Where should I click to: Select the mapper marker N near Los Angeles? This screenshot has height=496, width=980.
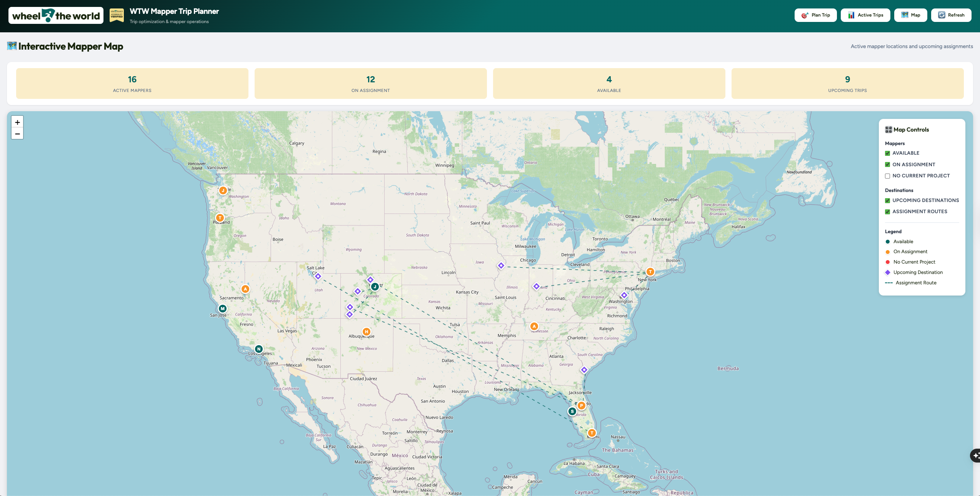pyautogui.click(x=259, y=349)
